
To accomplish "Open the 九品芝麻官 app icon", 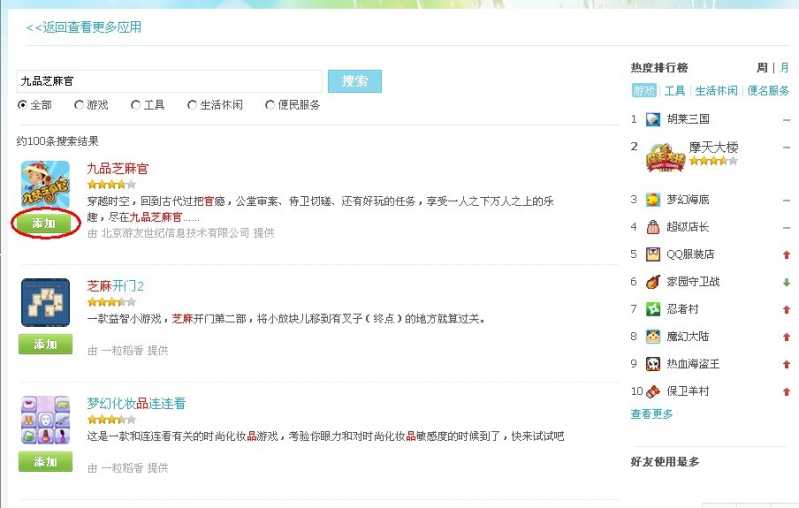I will point(45,184).
